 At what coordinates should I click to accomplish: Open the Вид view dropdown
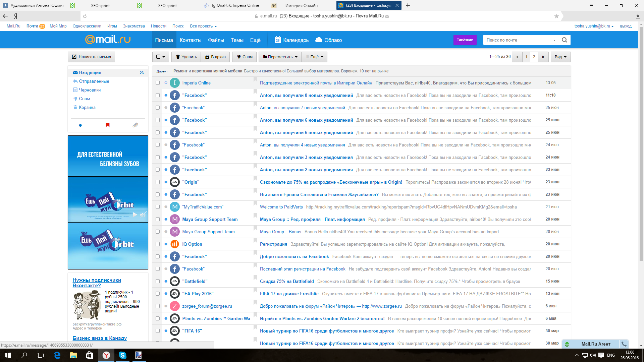tap(560, 57)
